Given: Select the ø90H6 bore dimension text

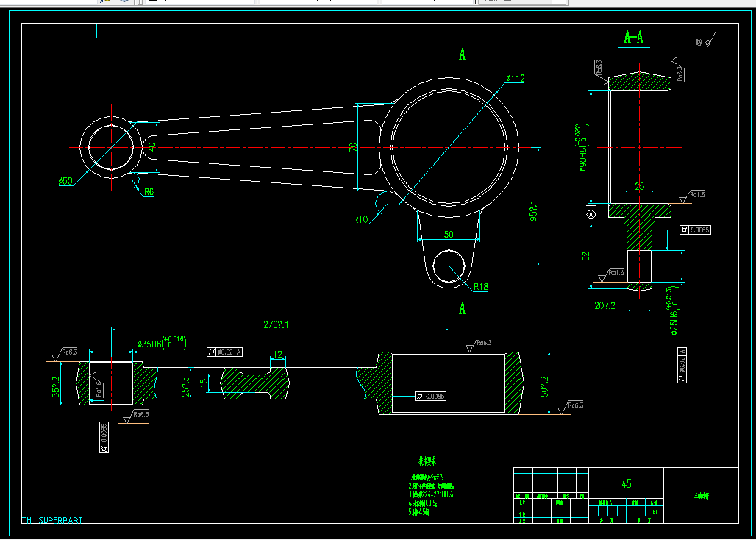Looking at the screenshot, I should [583, 148].
